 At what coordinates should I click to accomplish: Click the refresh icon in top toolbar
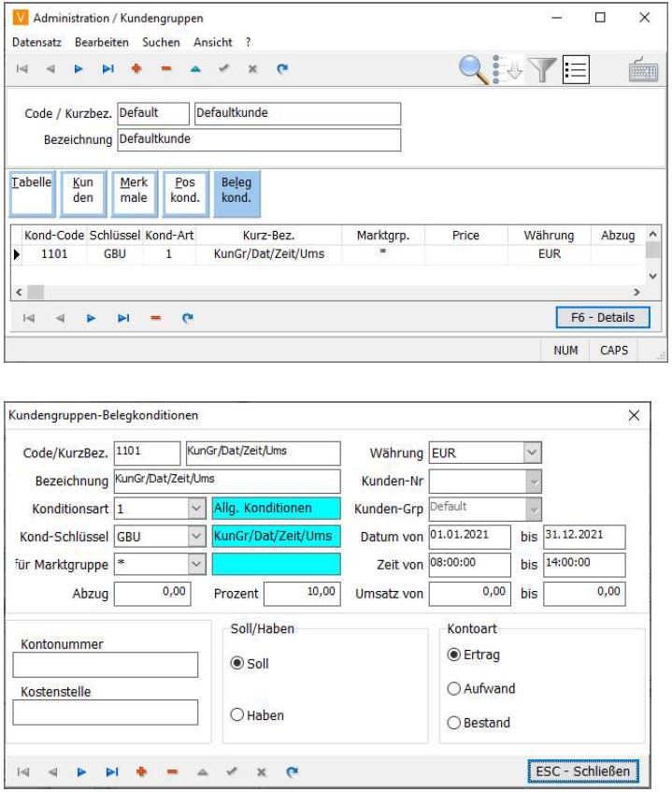pos(282,68)
